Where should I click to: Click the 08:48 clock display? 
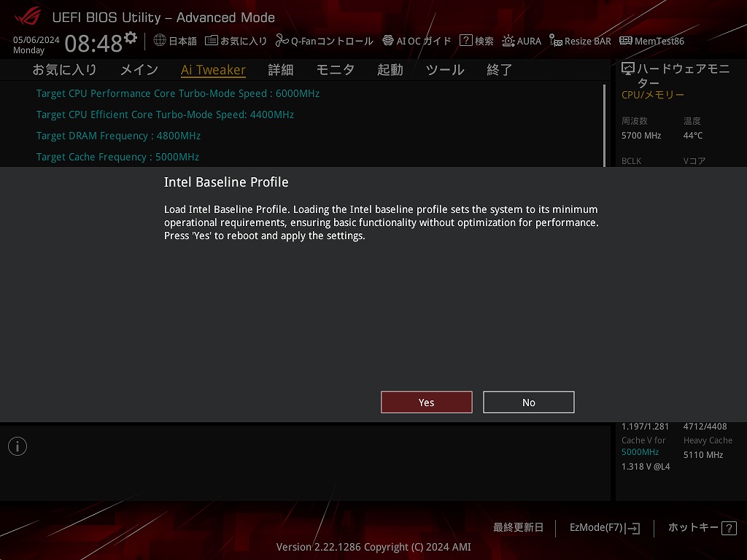[x=93, y=44]
